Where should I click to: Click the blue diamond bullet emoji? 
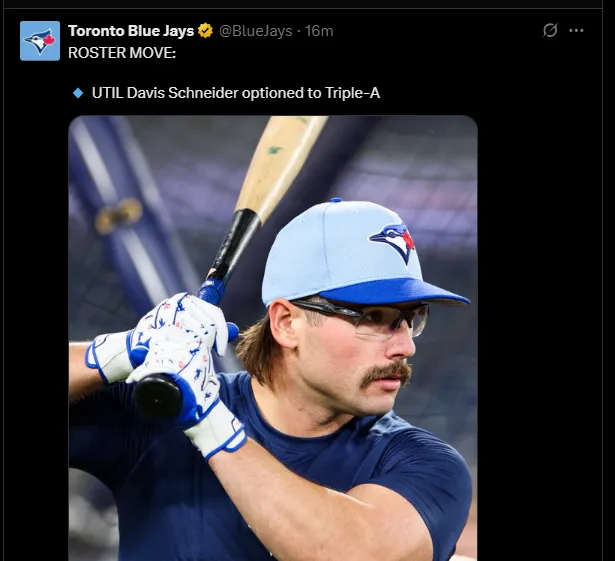tap(78, 93)
